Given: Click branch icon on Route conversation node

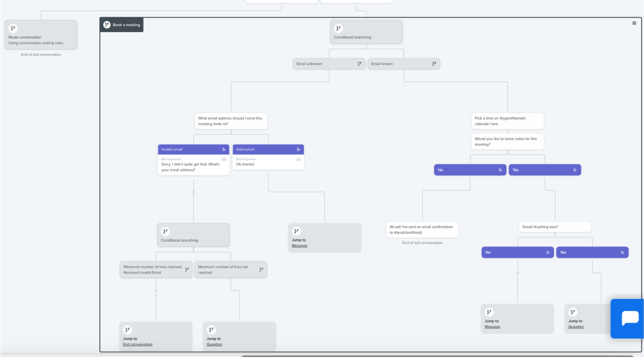Looking at the screenshot, I should click(13, 28).
